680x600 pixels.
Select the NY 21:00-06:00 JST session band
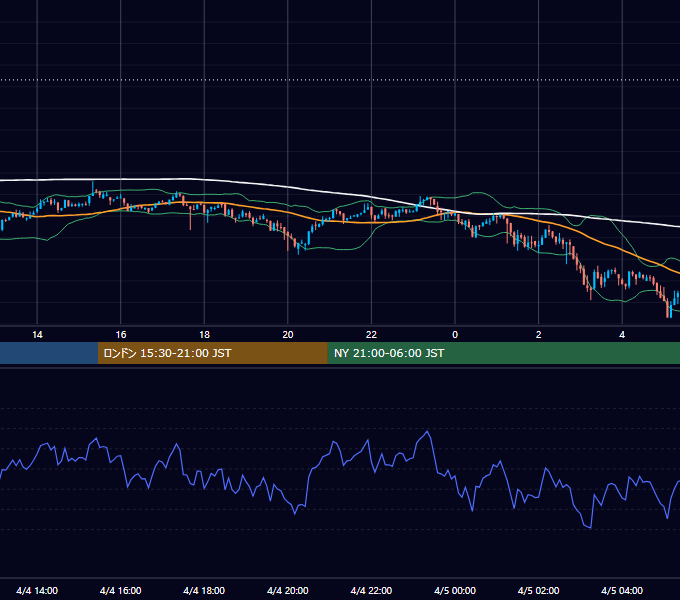point(503,353)
